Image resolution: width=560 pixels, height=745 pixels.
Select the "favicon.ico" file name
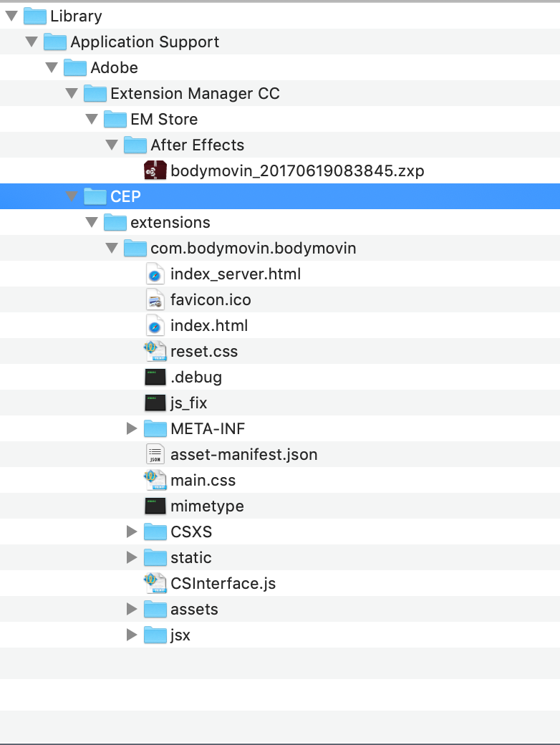coord(211,299)
